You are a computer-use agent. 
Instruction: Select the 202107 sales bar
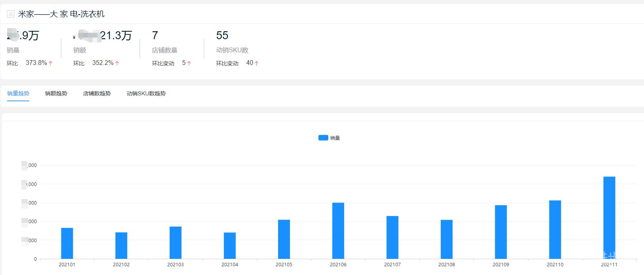tap(392, 237)
